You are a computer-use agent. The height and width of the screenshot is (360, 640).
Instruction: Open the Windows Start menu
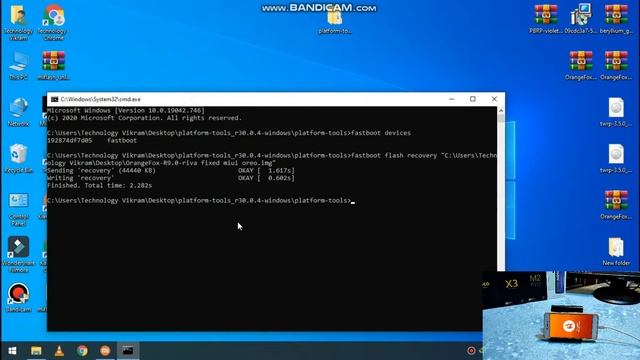coord(12,351)
